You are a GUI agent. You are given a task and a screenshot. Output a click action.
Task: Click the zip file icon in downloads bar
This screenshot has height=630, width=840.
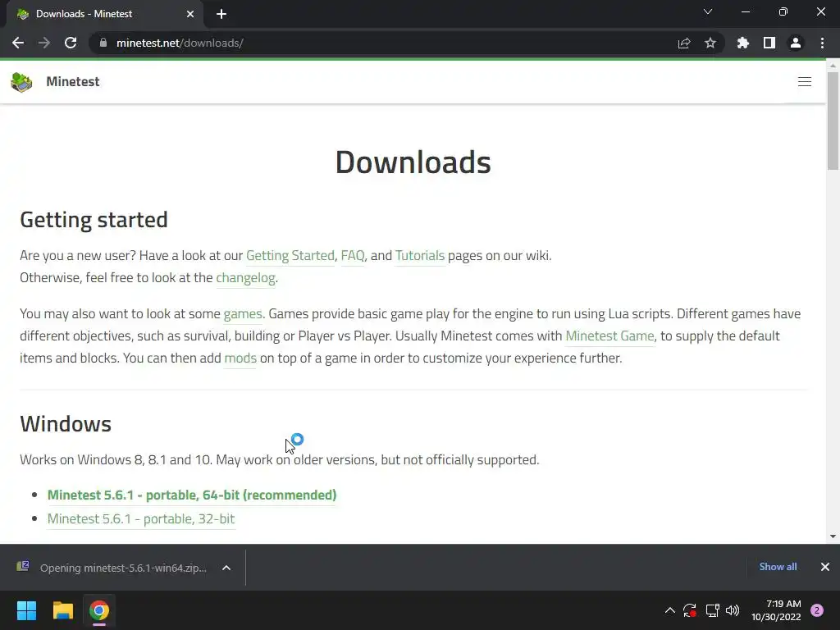tap(22, 566)
